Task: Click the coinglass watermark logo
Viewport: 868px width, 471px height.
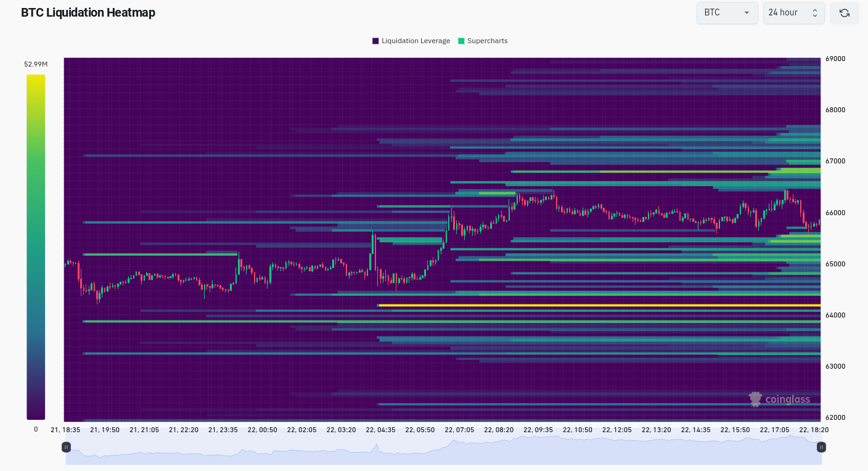Action: 779,399
